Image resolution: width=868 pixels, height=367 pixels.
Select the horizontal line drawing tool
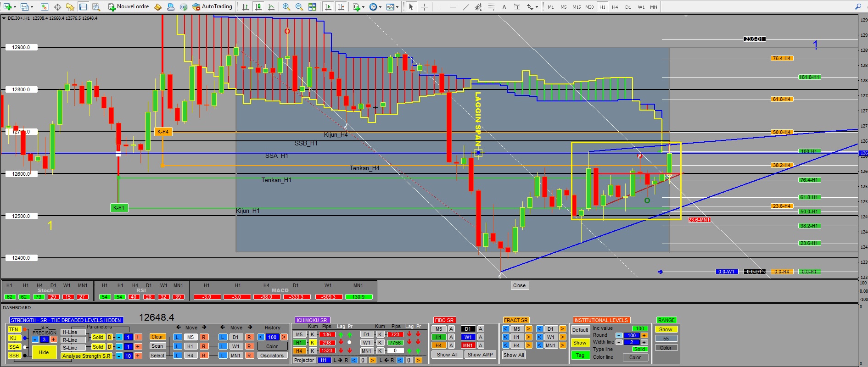click(x=453, y=7)
